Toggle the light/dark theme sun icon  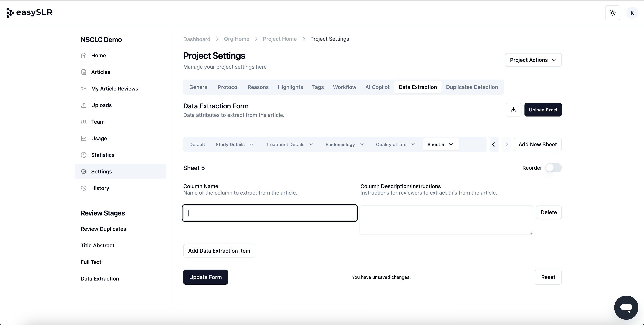pyautogui.click(x=613, y=13)
